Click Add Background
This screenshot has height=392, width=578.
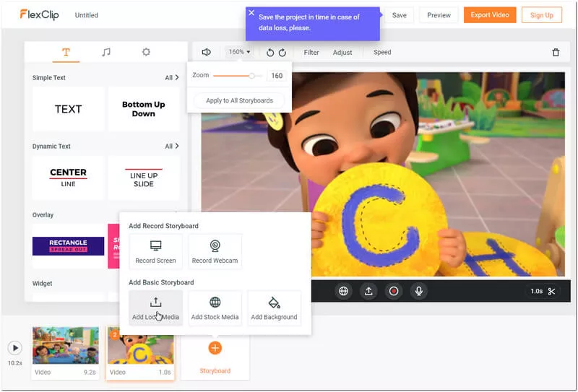274,308
